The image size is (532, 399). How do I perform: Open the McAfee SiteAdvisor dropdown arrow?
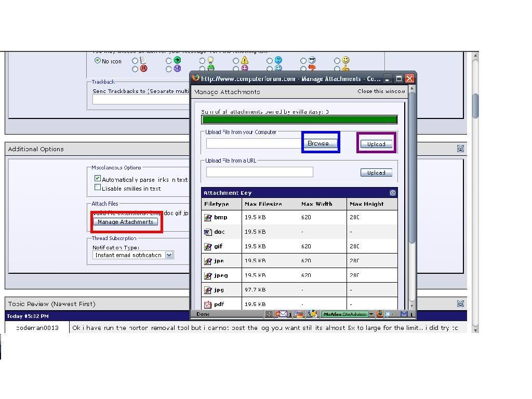tap(371, 314)
